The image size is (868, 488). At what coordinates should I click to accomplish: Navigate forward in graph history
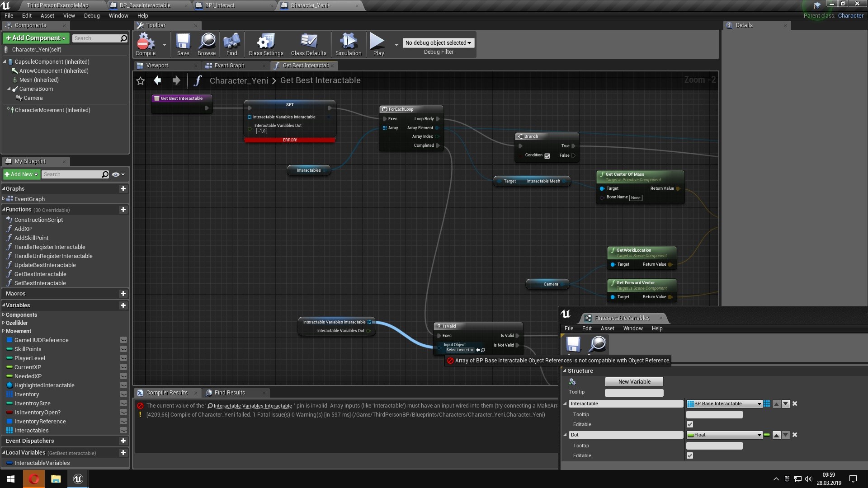(176, 80)
